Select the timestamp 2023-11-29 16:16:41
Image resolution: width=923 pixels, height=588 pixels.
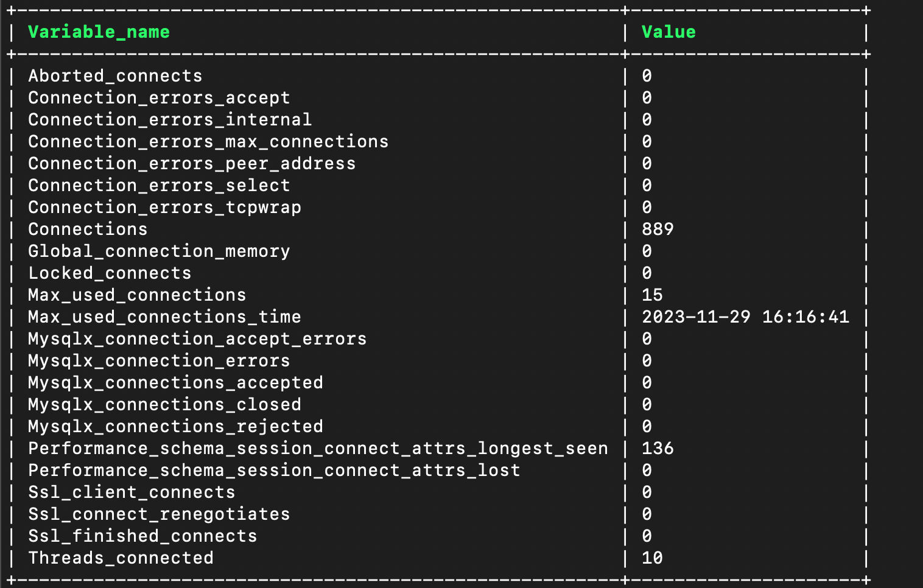(745, 317)
